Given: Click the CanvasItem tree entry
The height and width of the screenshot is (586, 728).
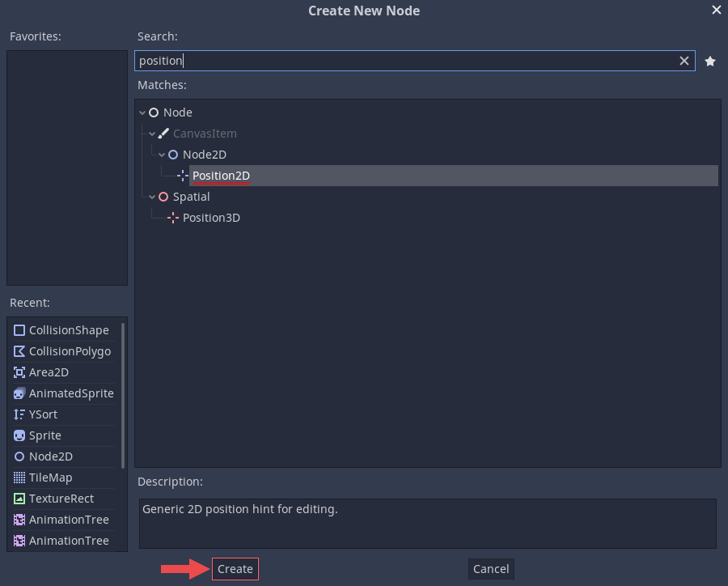Looking at the screenshot, I should pos(205,134).
